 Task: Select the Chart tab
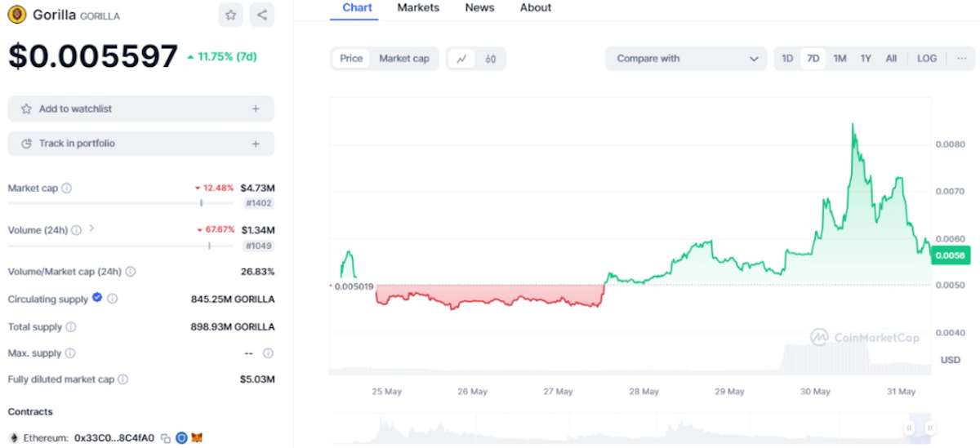click(x=357, y=7)
